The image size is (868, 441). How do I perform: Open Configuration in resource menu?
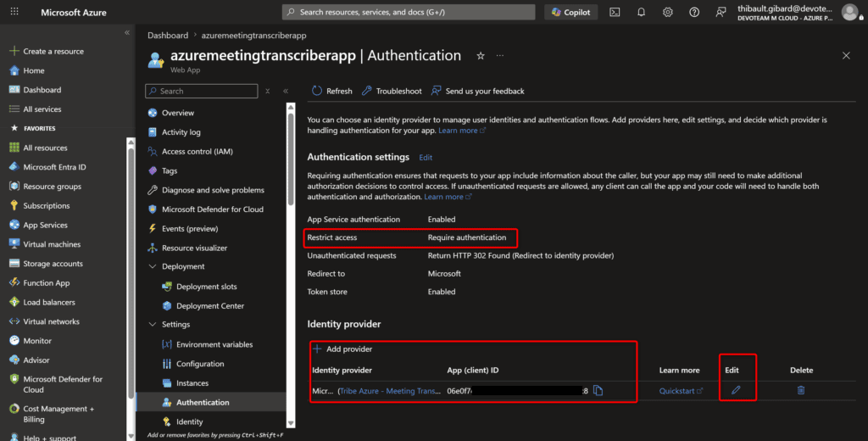(200, 364)
